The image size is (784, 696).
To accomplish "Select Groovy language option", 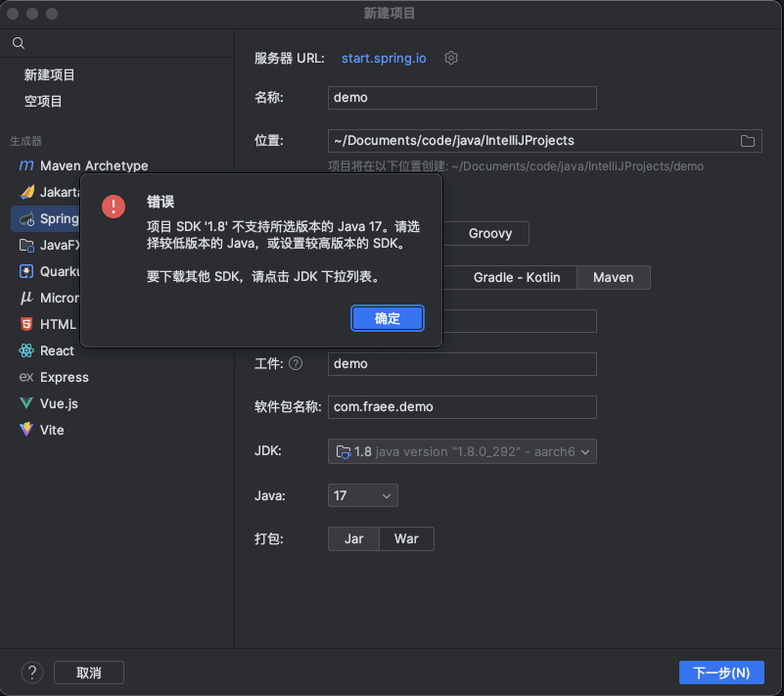I will (490, 234).
